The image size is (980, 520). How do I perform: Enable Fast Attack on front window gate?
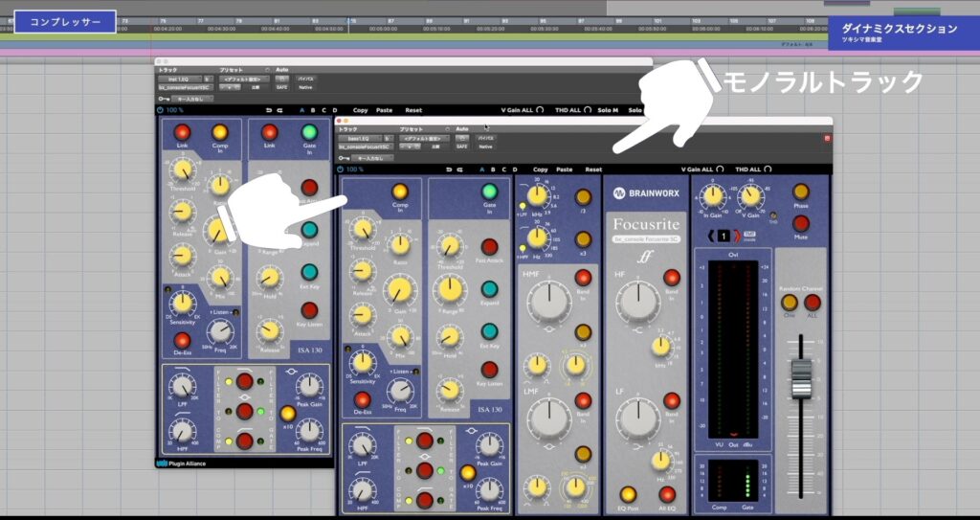(489, 246)
